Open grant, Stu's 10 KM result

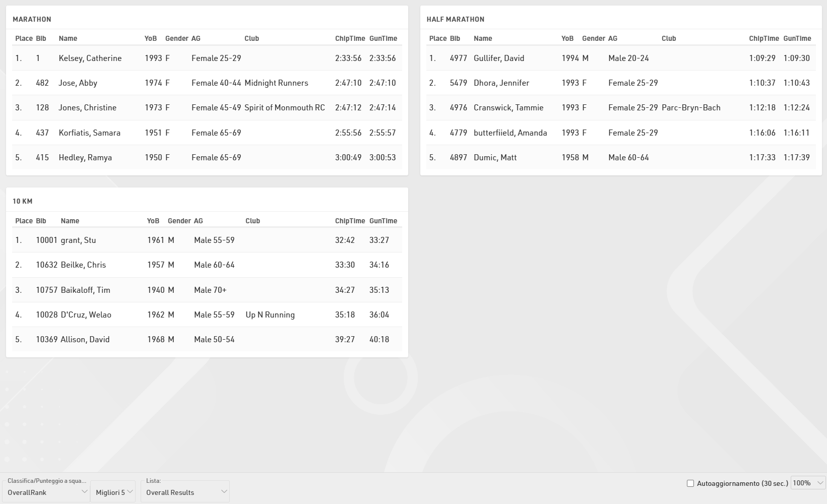pyautogui.click(x=78, y=240)
